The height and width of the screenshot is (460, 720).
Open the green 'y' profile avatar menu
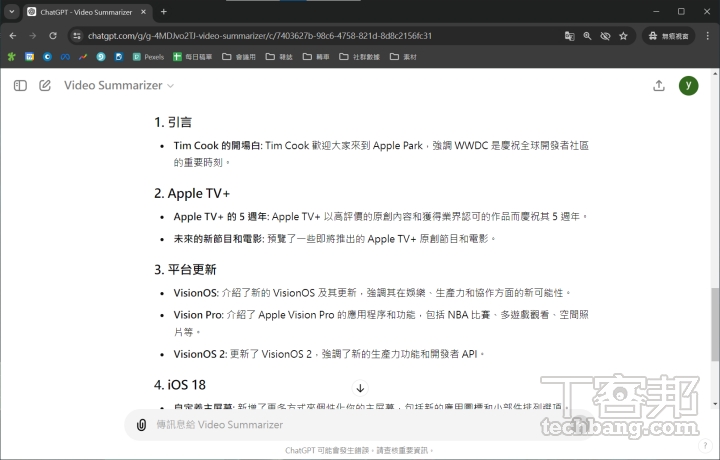[x=688, y=85]
